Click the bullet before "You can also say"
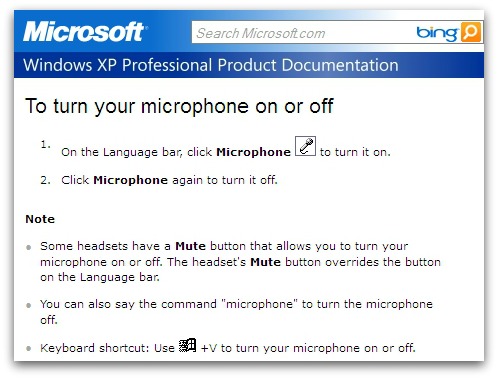The height and width of the screenshot is (379, 498). pyautogui.click(x=29, y=305)
